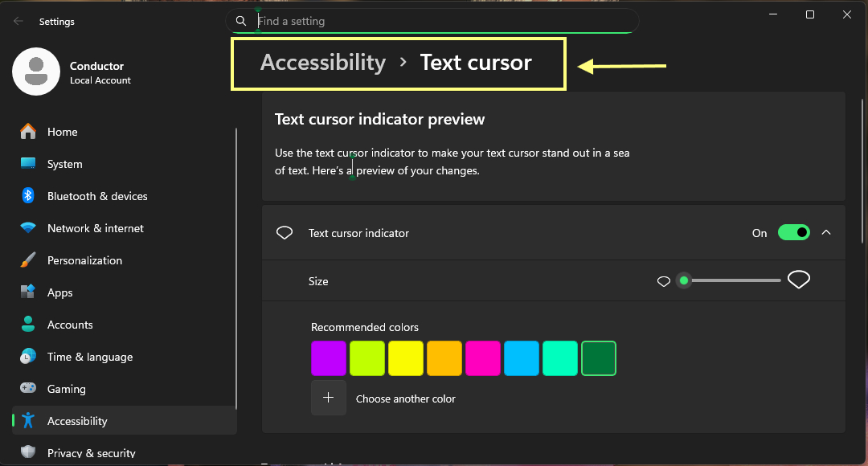
Task: Click the Time & language globe icon
Action: 28,357
